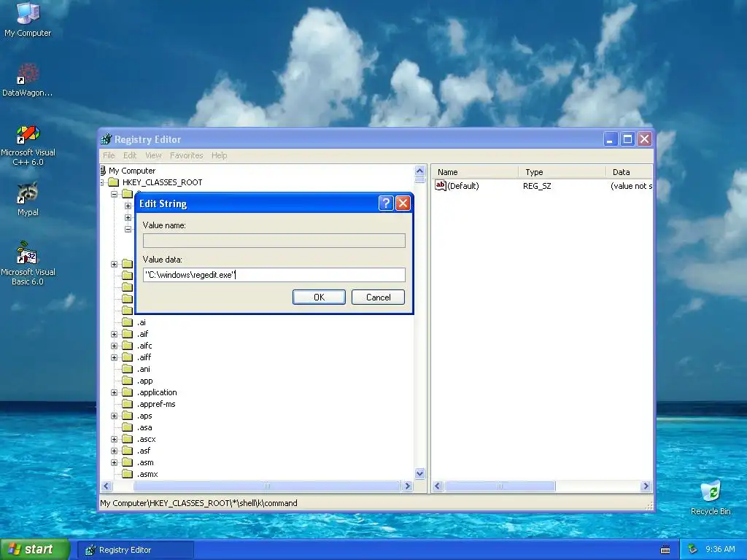The height and width of the screenshot is (560, 747).
Task: Open the Favorites menu
Action: (x=186, y=155)
